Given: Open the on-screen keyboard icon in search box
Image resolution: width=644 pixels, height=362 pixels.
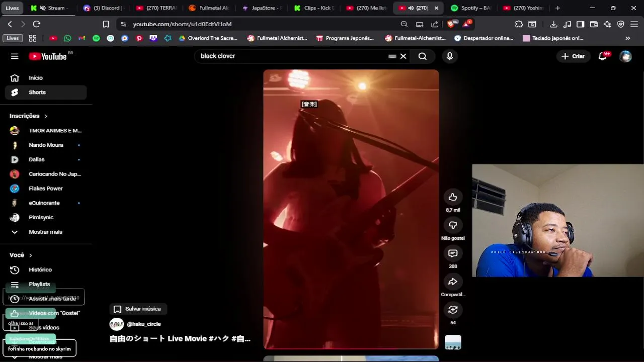Looking at the screenshot, I should pyautogui.click(x=392, y=56).
